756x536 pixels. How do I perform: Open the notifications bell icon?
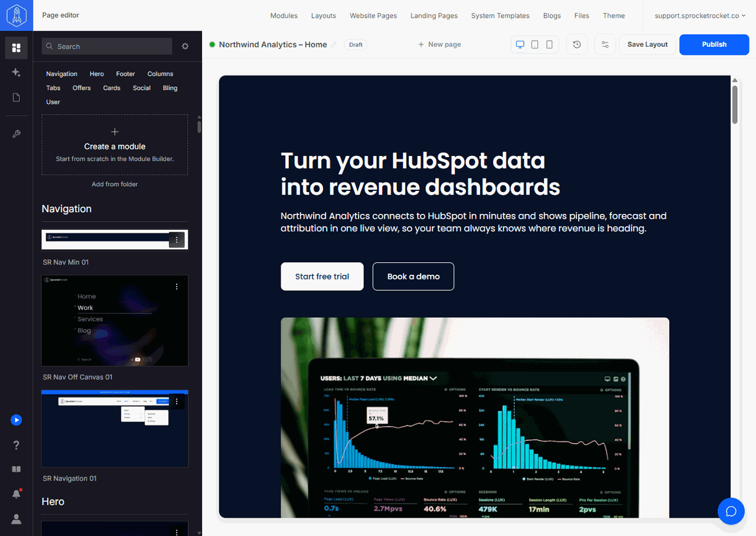pos(17,494)
